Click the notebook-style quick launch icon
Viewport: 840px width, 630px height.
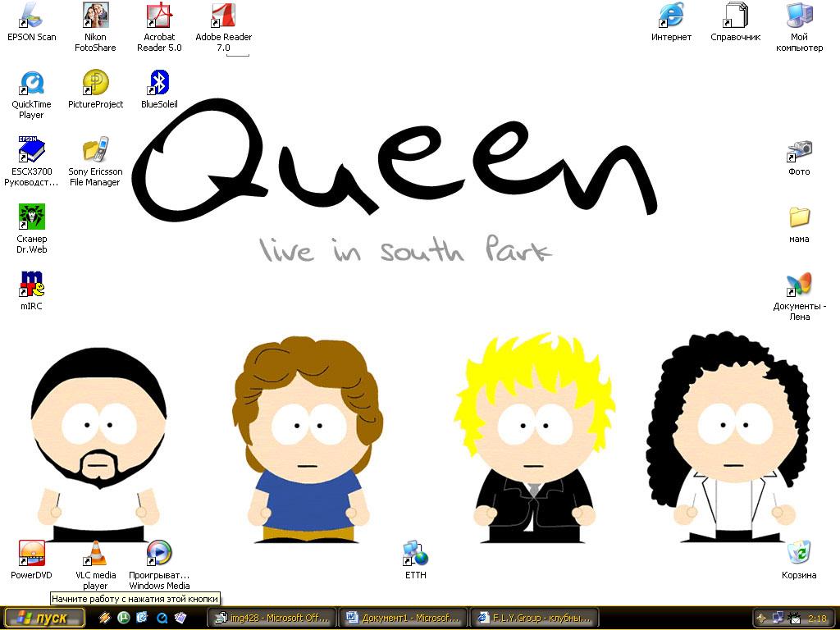[180, 618]
